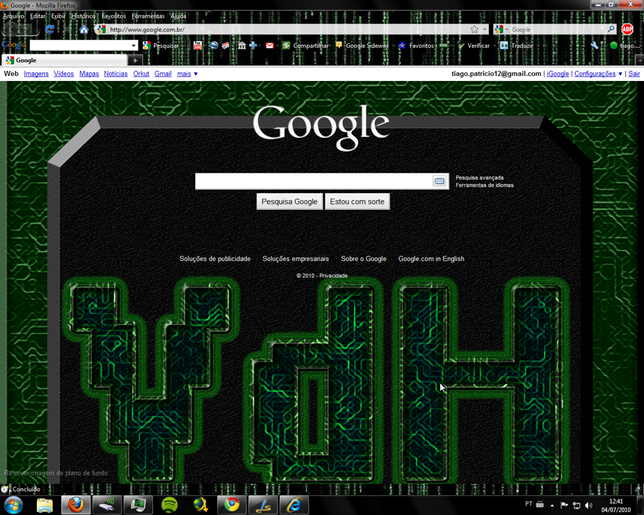Expand the 'mais' menu on Google page
644x515 pixels.
187,74
